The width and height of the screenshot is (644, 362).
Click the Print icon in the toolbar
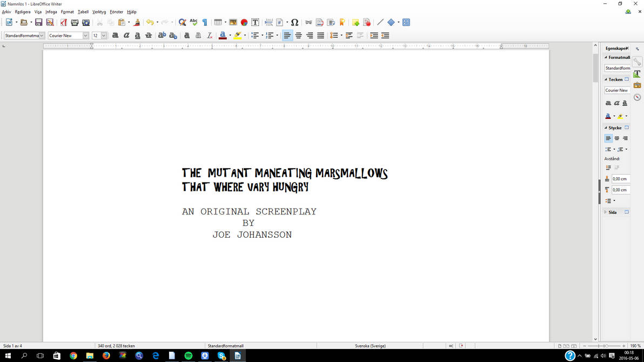[75, 22]
